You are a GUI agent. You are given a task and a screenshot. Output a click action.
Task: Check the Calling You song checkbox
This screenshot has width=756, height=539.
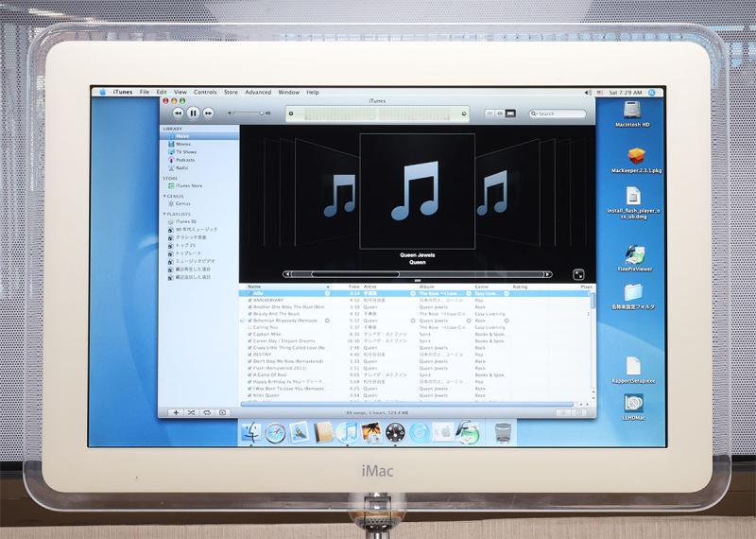tap(249, 327)
